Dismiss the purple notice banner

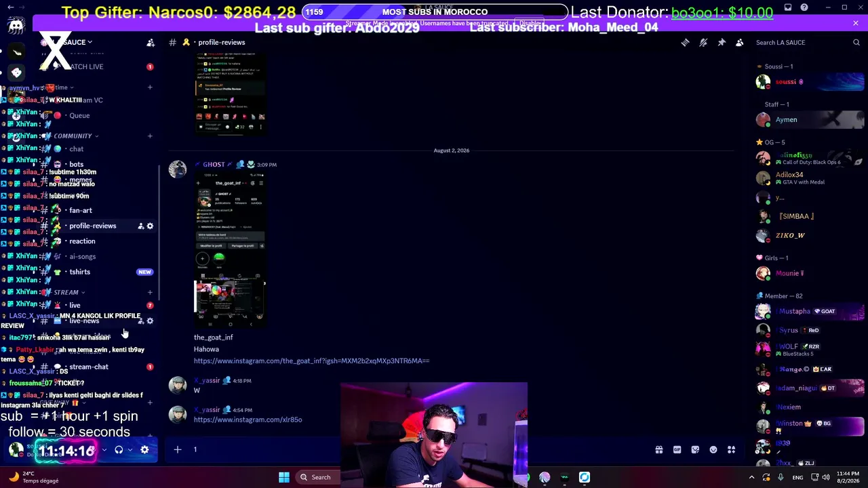pyautogui.click(x=856, y=23)
